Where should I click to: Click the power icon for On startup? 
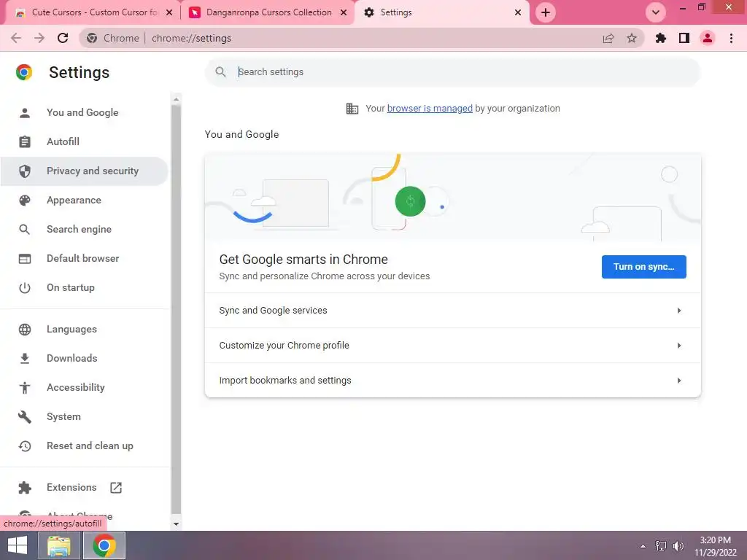point(25,287)
